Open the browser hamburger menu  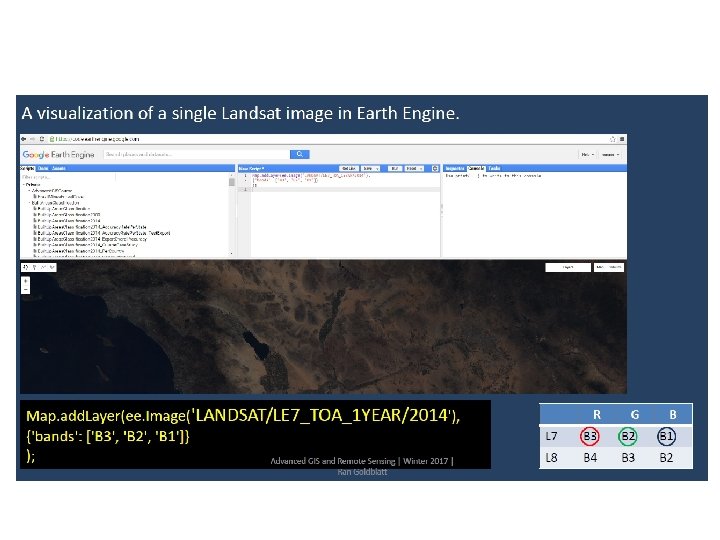point(622,139)
